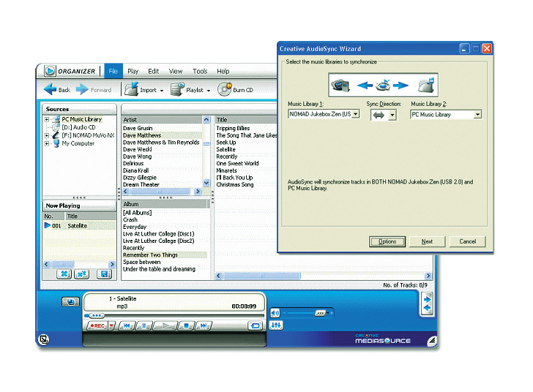Screen dimensions: 533x392
Task: Open the View menu
Action: click(x=176, y=71)
